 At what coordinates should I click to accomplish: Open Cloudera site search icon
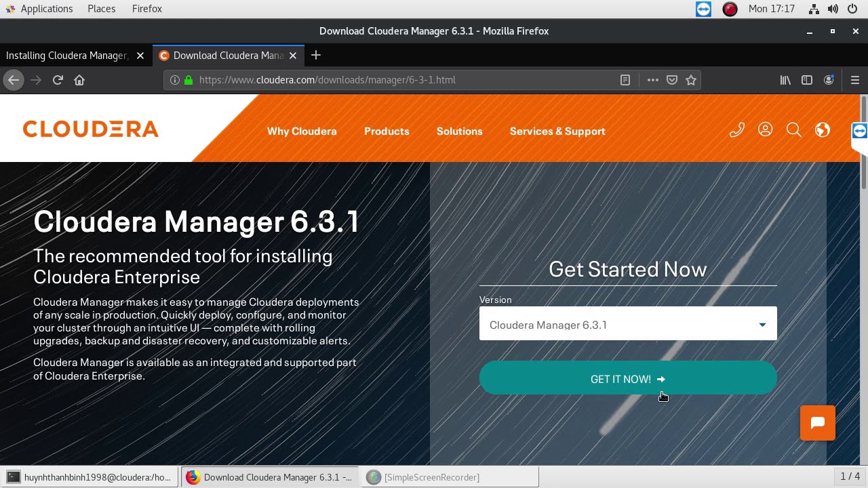coord(794,129)
